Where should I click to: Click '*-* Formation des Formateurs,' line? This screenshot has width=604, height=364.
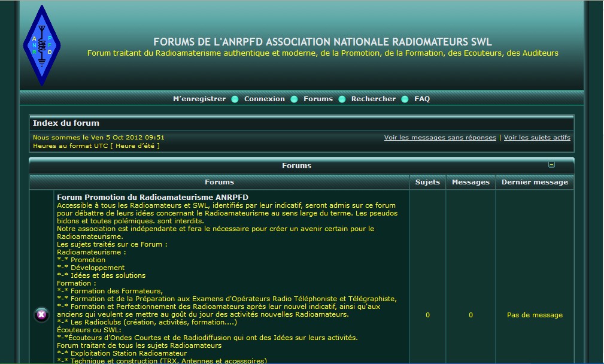point(110,291)
